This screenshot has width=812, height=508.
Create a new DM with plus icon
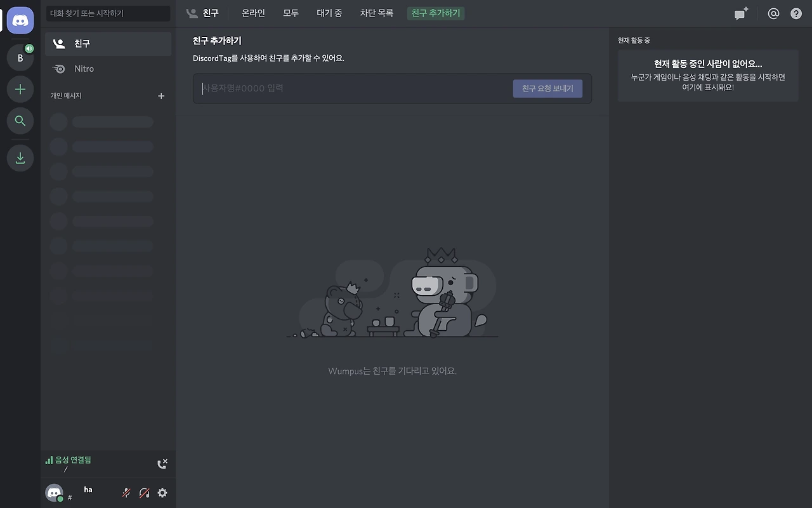point(161,96)
